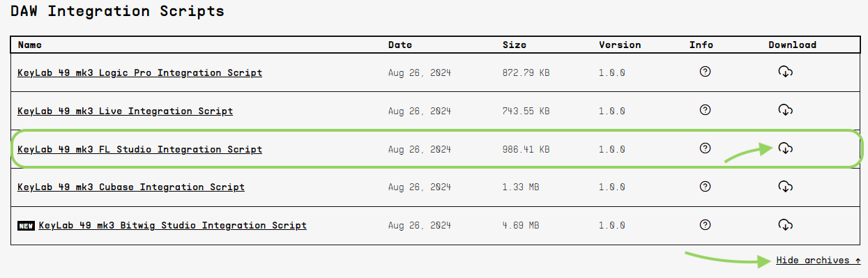Image resolution: width=868 pixels, height=278 pixels.
Task: Open KeyLab 49 mk3 FL Studio script link
Action: (139, 149)
